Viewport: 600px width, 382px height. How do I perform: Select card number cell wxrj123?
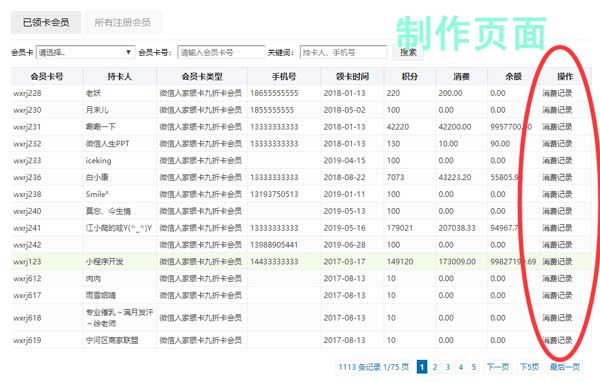[x=27, y=261]
